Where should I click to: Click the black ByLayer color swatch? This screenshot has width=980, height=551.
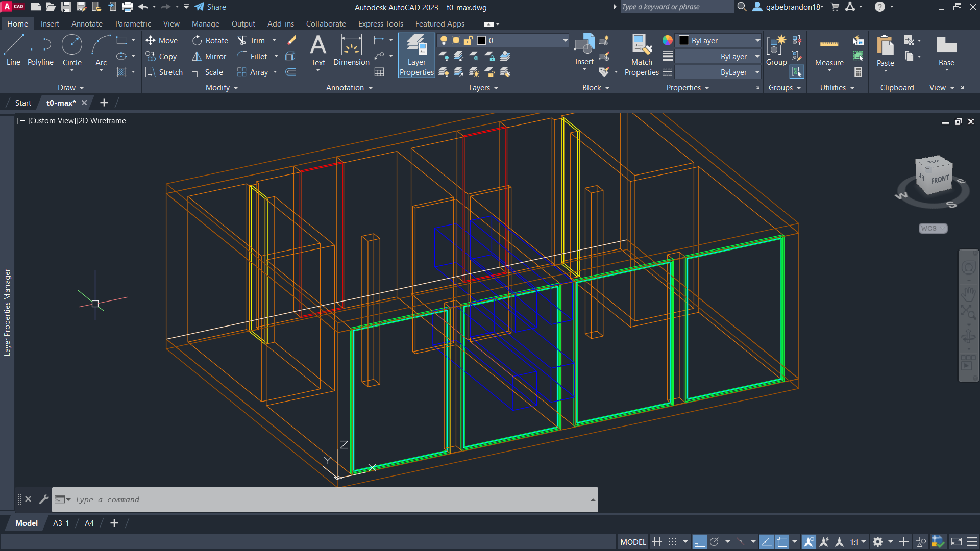[684, 40]
